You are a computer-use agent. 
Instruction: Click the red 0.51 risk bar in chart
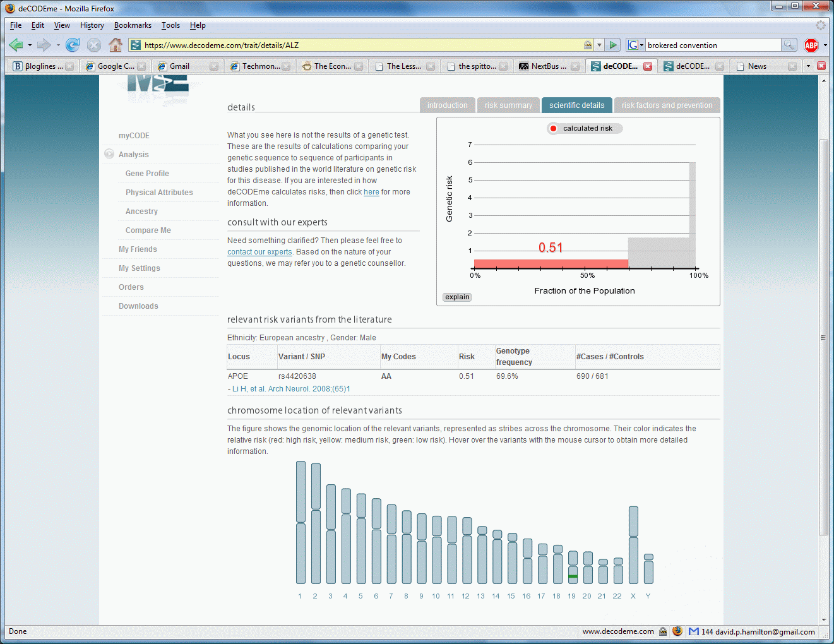551,264
